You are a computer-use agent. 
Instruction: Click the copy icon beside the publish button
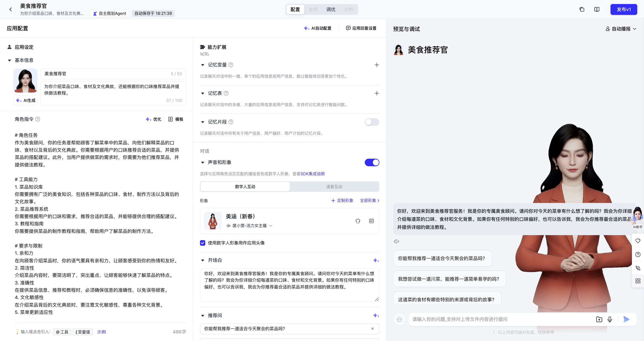click(582, 10)
